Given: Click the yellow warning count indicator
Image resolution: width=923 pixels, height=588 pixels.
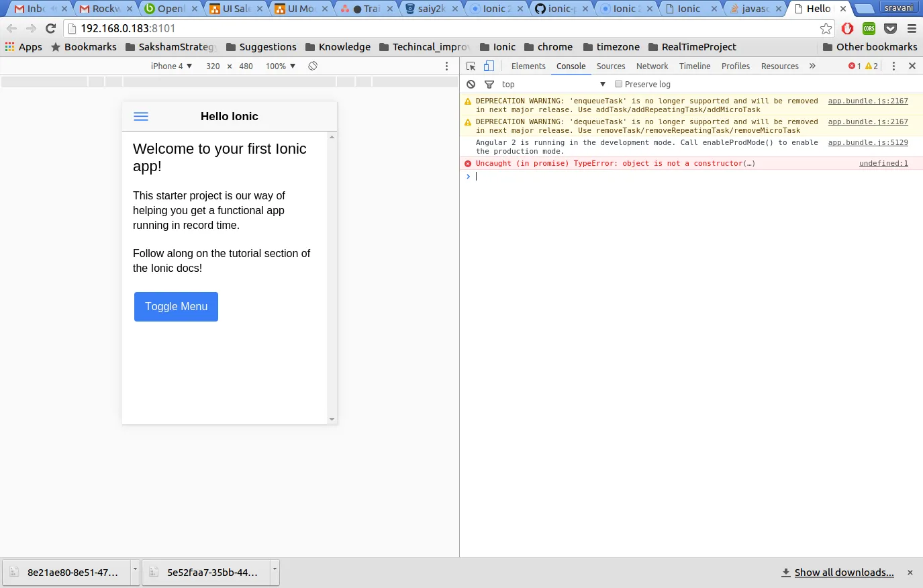Looking at the screenshot, I should pos(871,66).
